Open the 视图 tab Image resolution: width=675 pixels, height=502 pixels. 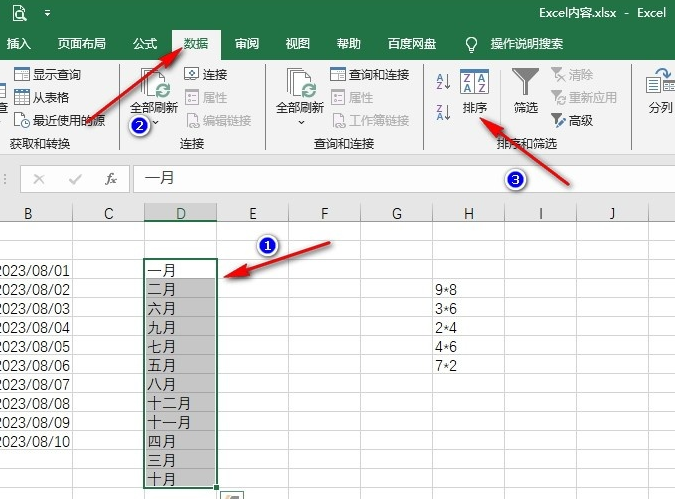point(297,43)
